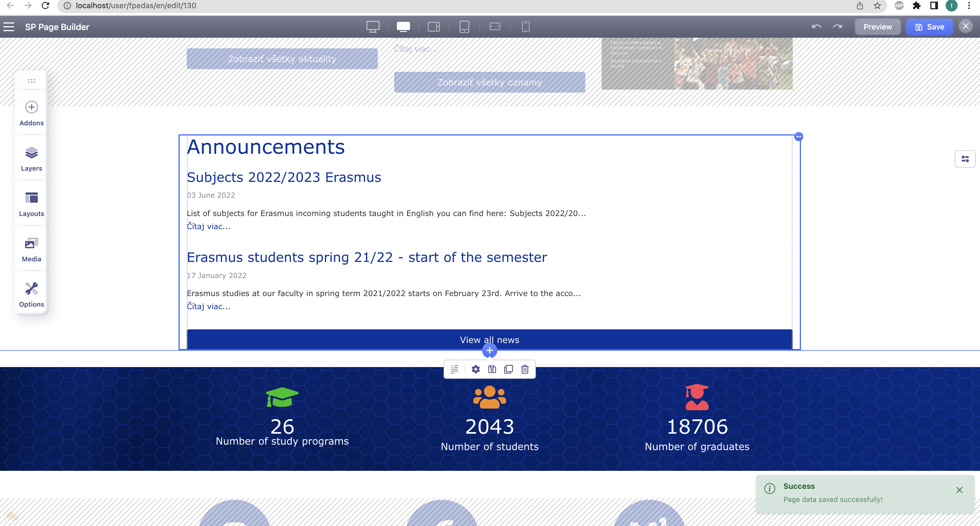Duplicate the section
The height and width of the screenshot is (526, 980).
(508, 369)
